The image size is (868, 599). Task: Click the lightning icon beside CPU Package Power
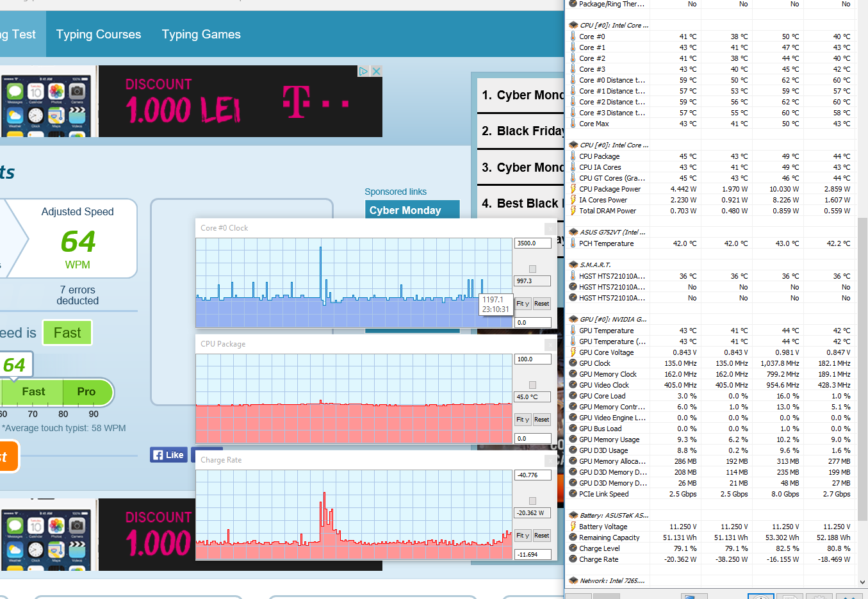573,189
